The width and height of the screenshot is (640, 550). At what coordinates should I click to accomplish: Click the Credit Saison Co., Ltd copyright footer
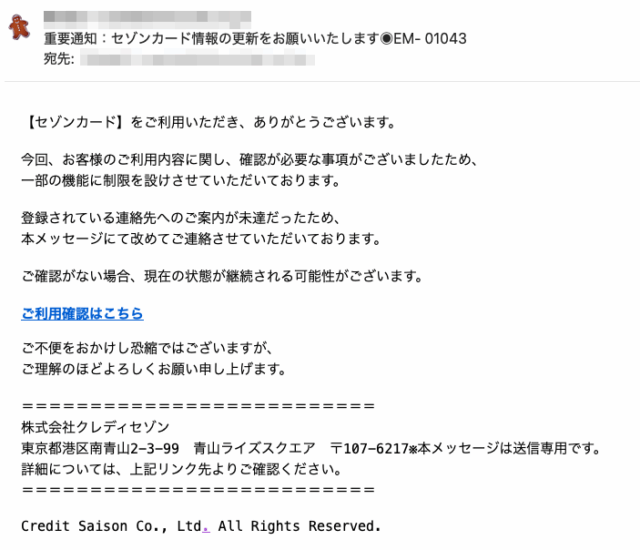pos(201,526)
